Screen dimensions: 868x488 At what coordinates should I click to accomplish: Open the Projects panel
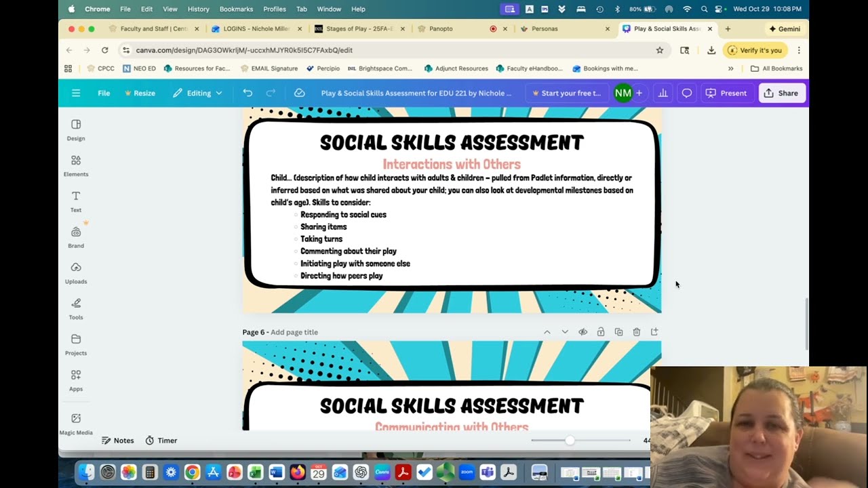76,344
